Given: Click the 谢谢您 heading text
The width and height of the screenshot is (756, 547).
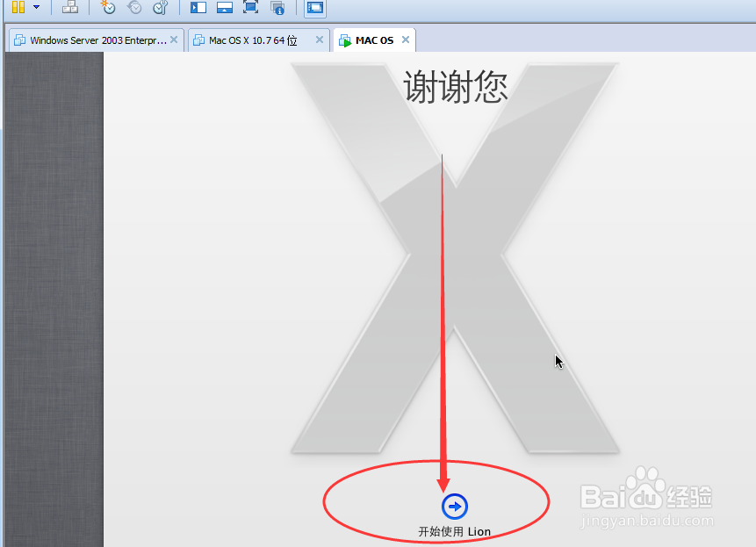Looking at the screenshot, I should (x=456, y=87).
